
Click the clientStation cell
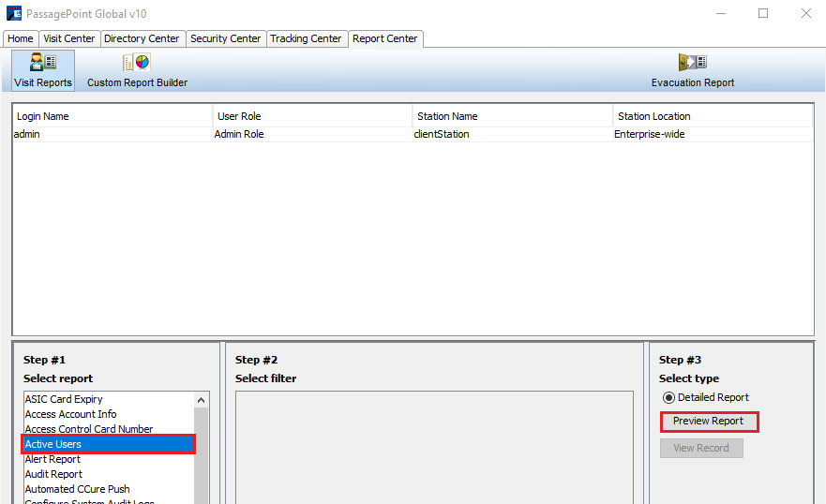(513, 135)
